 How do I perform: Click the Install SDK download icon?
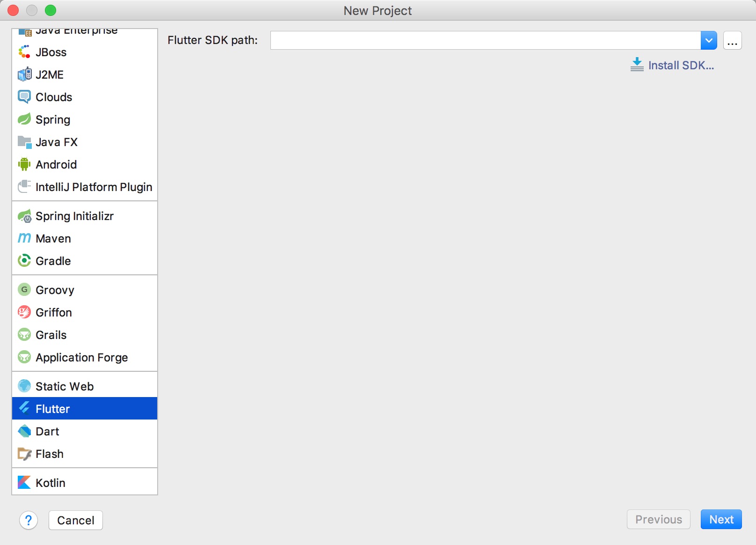pyautogui.click(x=637, y=65)
